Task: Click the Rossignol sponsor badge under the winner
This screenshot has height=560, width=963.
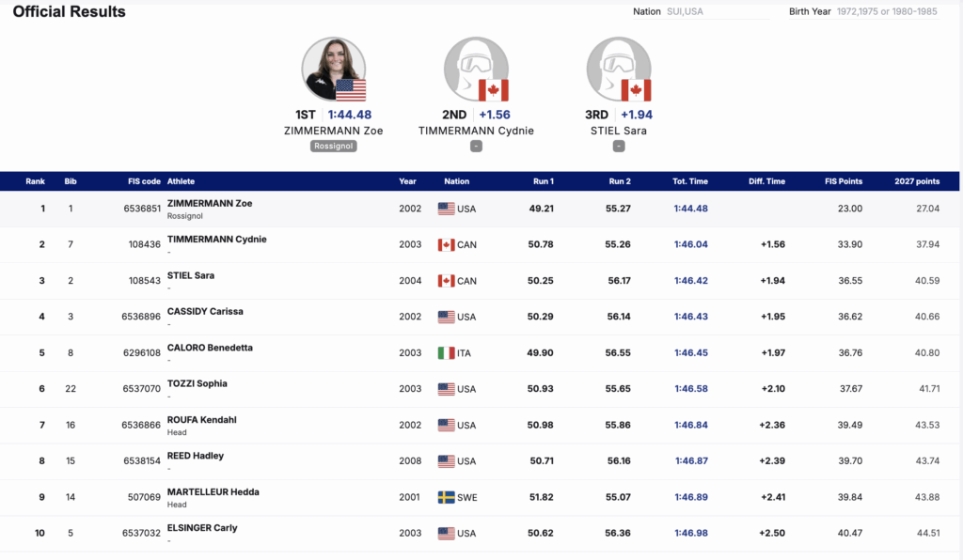Action: [333, 147]
